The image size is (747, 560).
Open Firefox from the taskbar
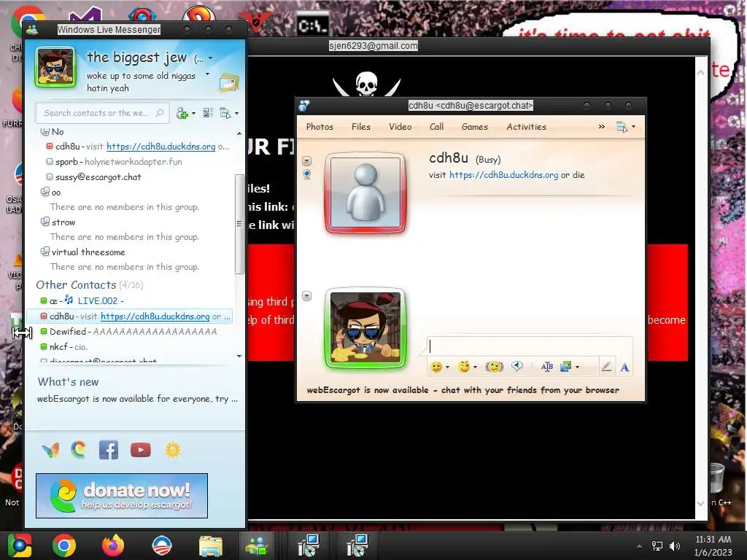point(113,545)
